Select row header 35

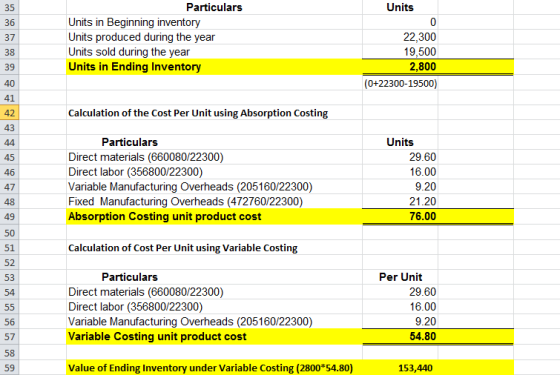click(9, 8)
